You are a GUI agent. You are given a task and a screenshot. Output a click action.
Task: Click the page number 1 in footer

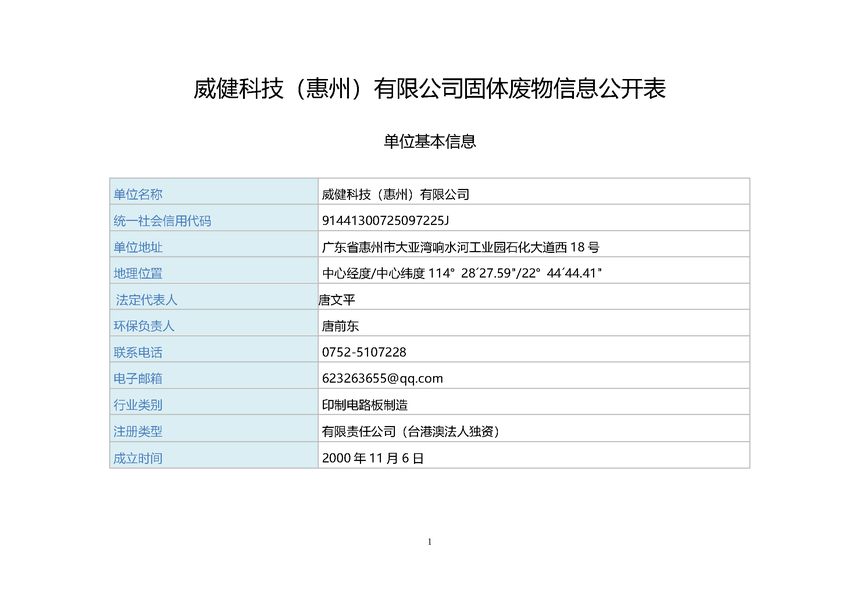click(x=429, y=542)
